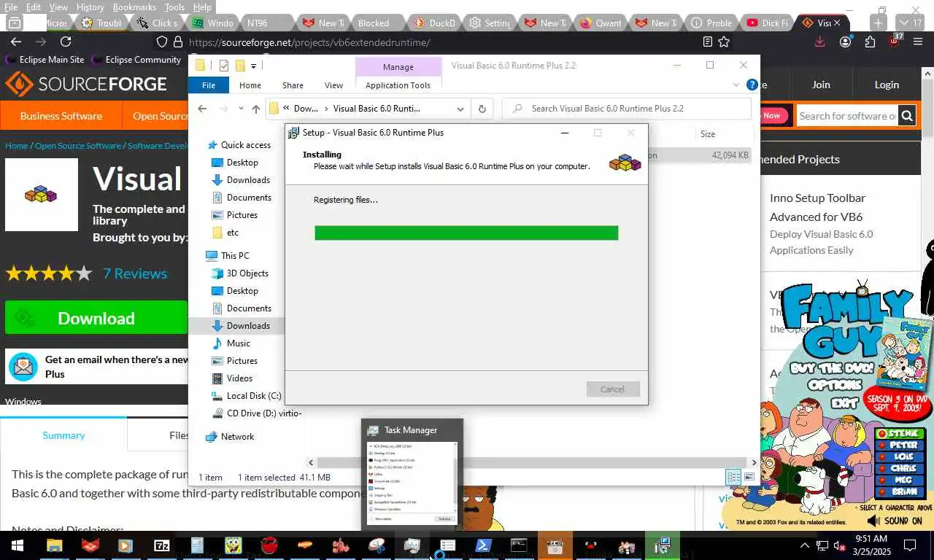
Task: Open Eclipse Main Site bookmark
Action: point(45,60)
